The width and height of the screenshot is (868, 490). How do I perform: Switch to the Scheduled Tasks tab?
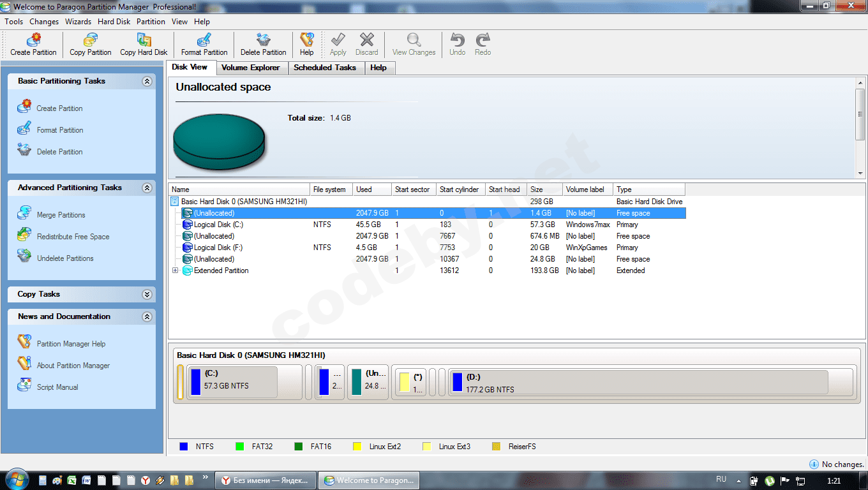tap(325, 68)
